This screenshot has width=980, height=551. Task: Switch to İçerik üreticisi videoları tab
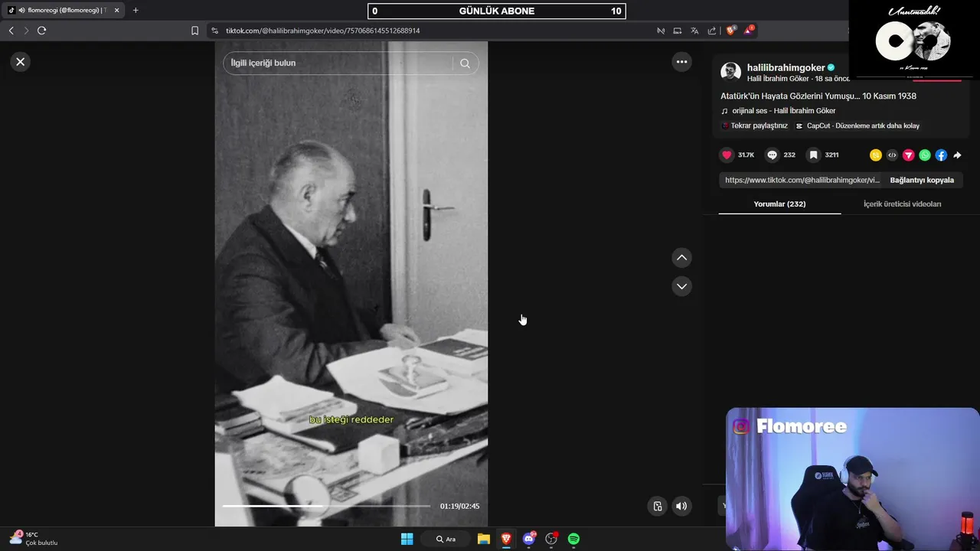click(x=902, y=204)
